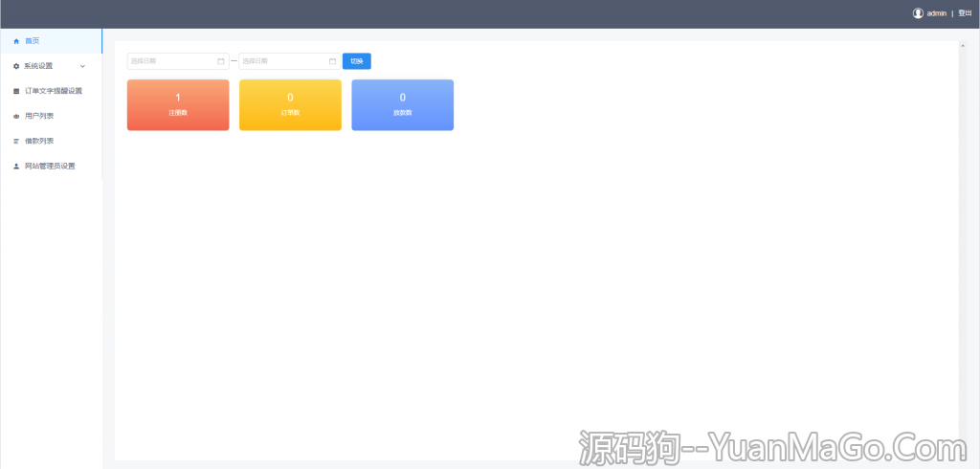Viewport: 980px width, 469px height.
Task: Open the 系统设置 menu label
Action: [38, 66]
